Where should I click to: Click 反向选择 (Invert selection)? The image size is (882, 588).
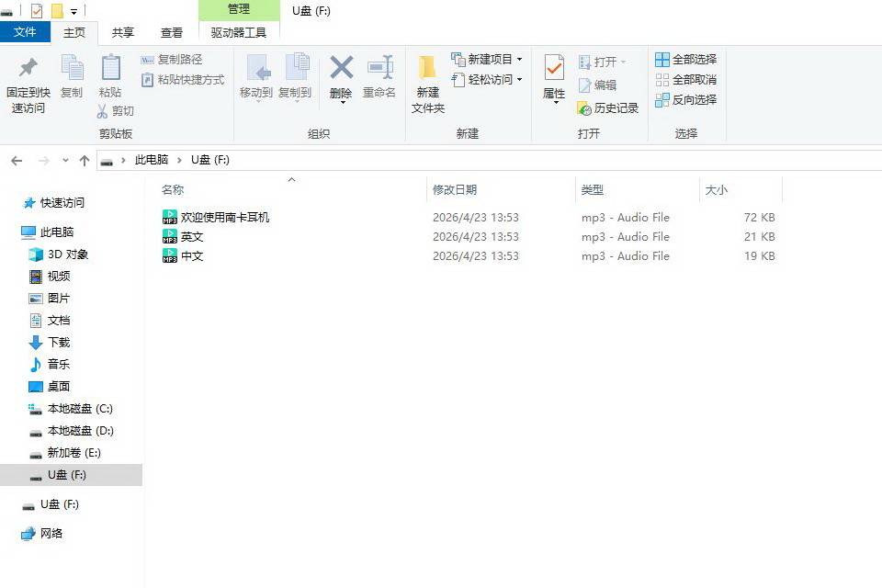pos(685,99)
